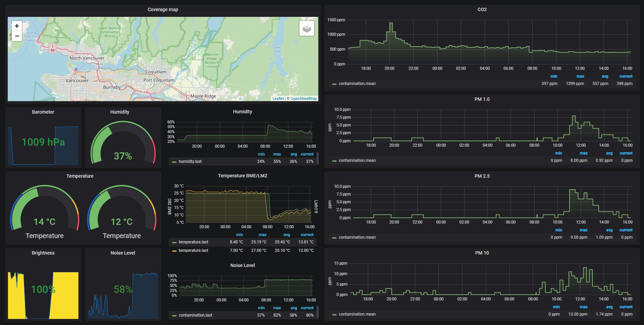
Task: Click the 13.00 ppm PM 10 max value
Action: (578, 314)
